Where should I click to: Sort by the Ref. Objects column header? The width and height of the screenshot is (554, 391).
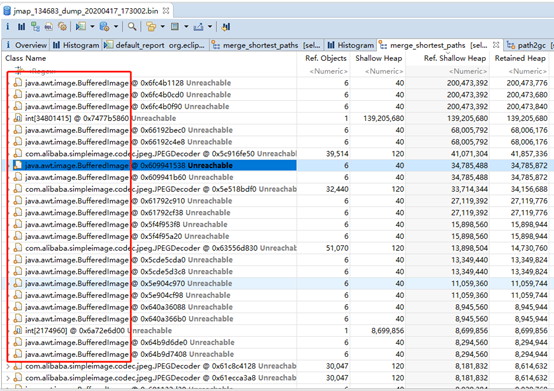(325, 58)
